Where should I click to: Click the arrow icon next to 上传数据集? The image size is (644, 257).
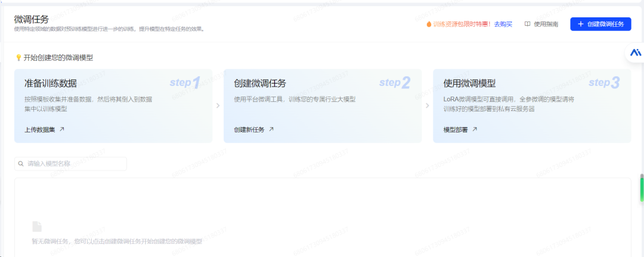coord(62,129)
